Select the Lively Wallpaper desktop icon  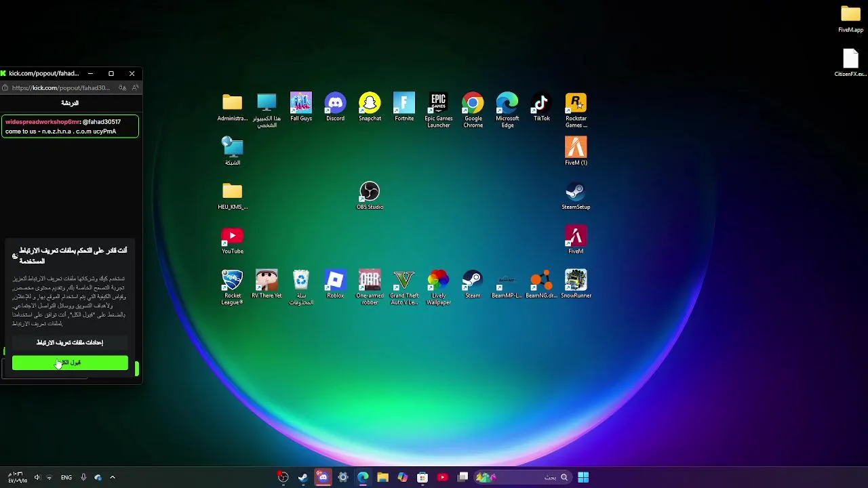coord(438,287)
